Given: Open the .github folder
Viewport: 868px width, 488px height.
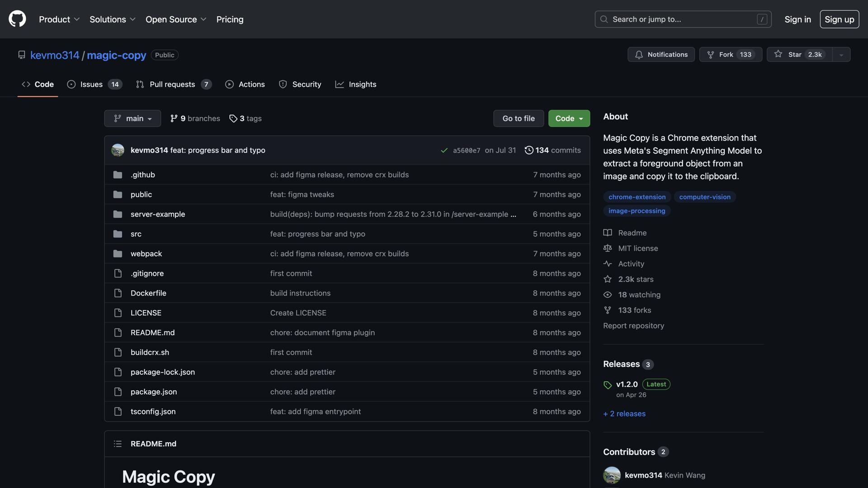Looking at the screenshot, I should click(142, 175).
